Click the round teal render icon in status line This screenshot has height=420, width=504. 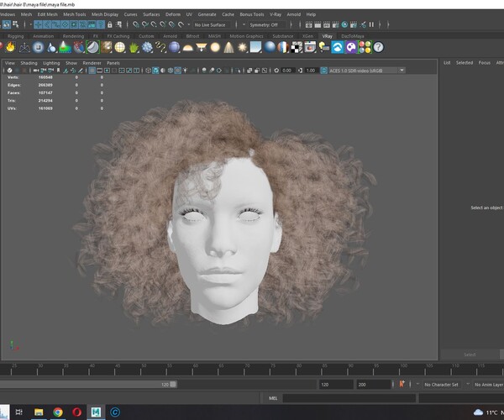click(344, 24)
